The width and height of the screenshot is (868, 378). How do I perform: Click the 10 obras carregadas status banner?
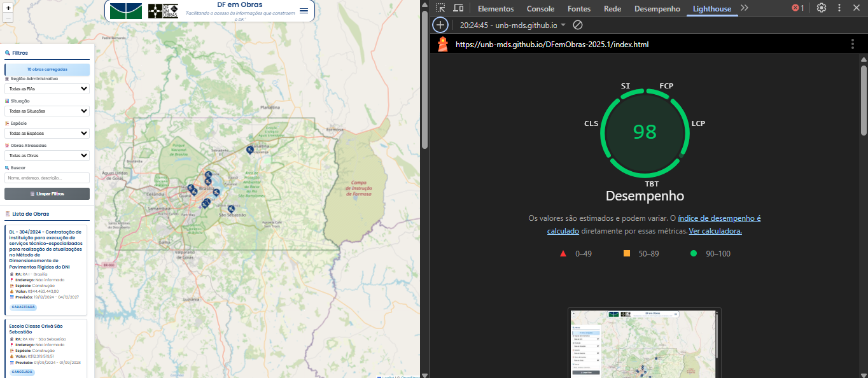tap(47, 69)
